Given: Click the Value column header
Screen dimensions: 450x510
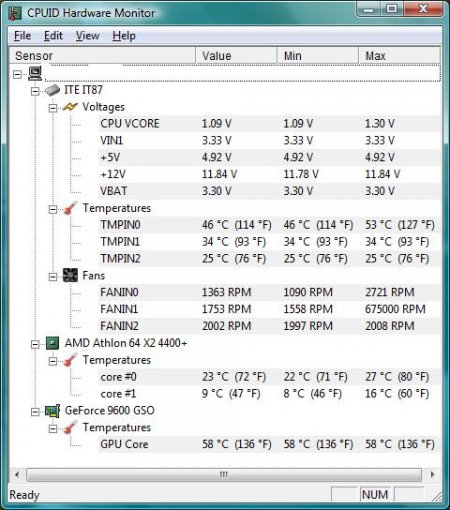Looking at the screenshot, I should (236, 56).
